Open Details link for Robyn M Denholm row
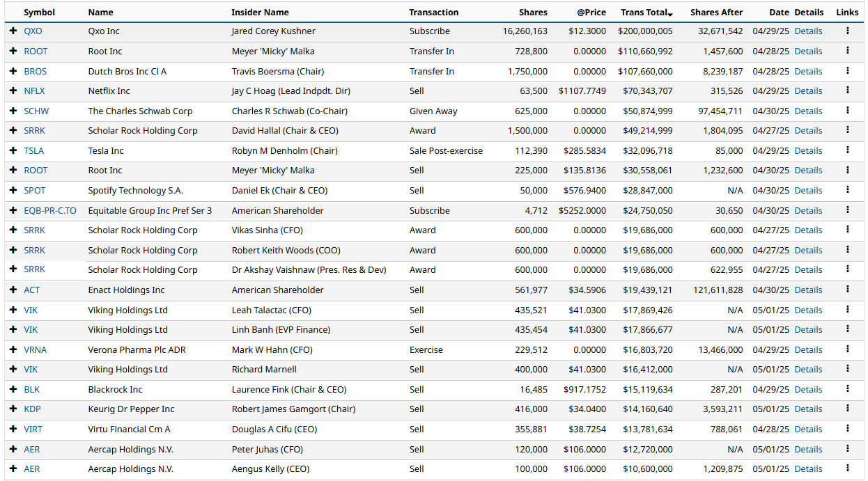The height and width of the screenshot is (481, 868). pos(808,150)
